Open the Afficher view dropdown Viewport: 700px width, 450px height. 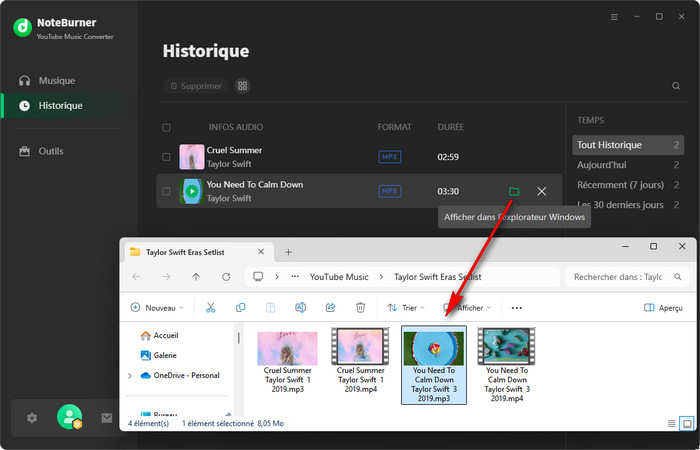467,308
